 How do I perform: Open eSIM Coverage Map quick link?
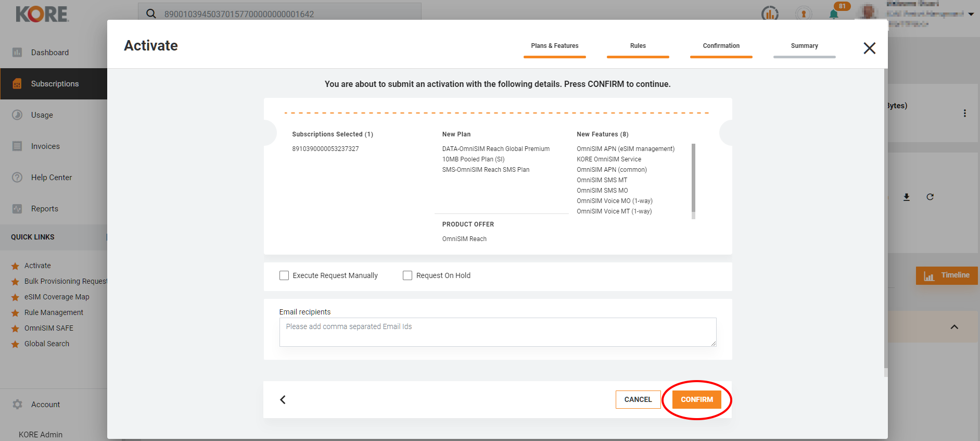[57, 297]
